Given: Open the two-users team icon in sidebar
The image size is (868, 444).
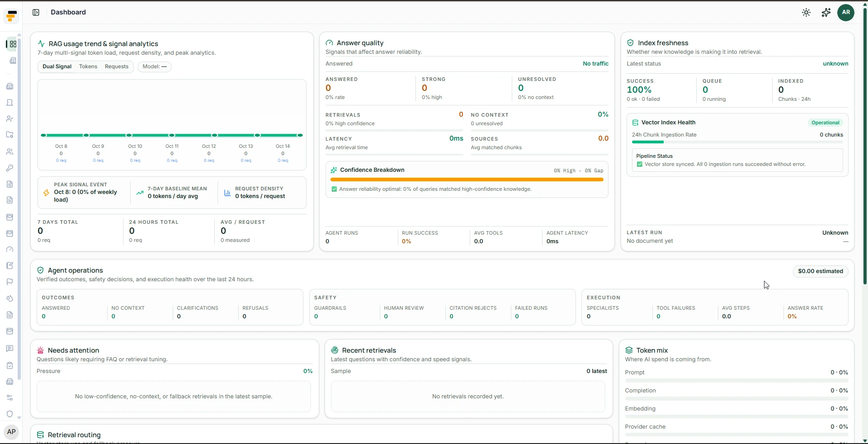Looking at the screenshot, I should 9,152.
